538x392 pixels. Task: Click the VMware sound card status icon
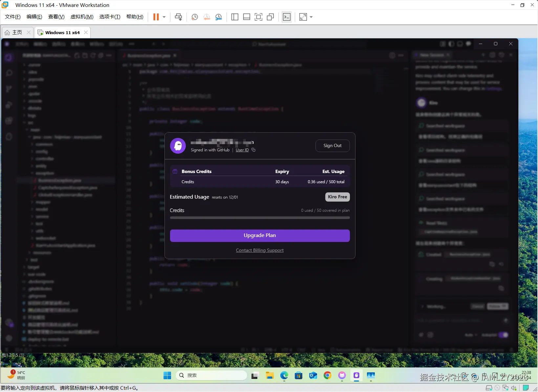point(514,388)
